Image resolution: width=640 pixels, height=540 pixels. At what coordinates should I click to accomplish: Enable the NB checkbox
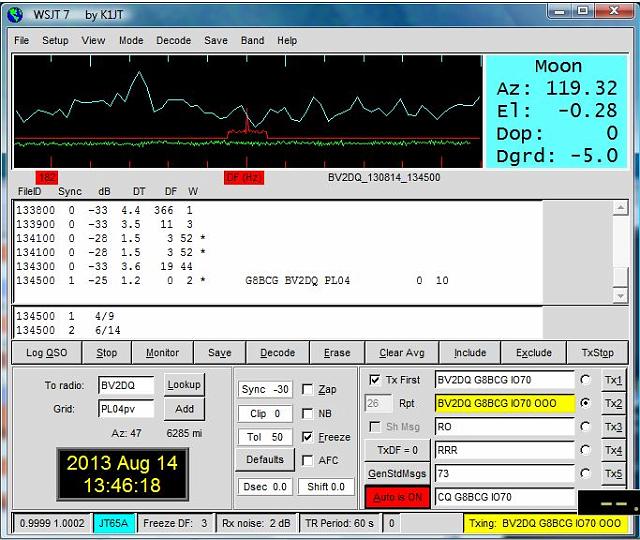[307, 413]
